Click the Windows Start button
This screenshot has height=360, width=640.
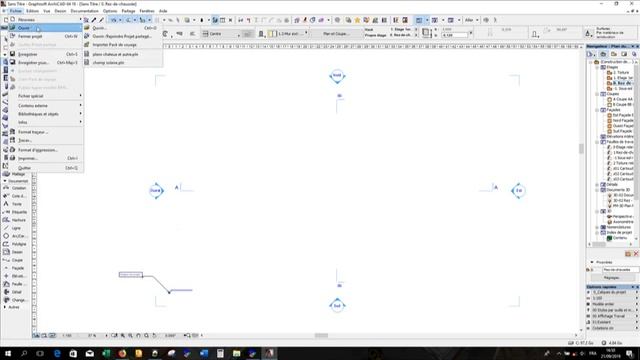coord(8,353)
